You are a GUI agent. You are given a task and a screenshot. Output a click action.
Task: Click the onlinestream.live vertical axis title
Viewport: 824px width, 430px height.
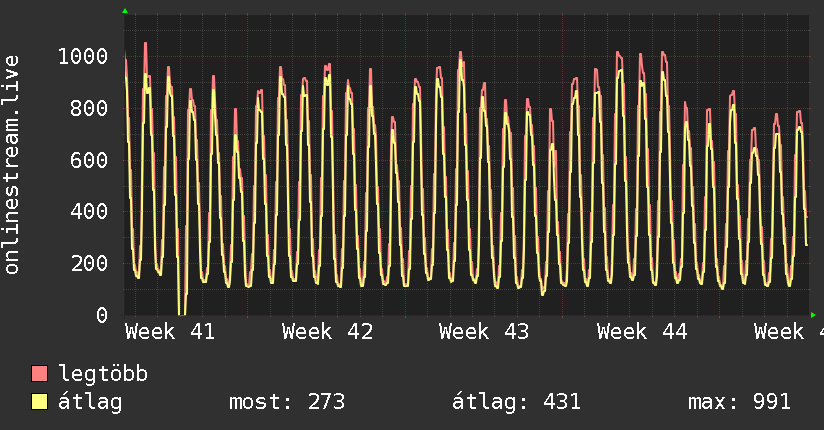pos(11,165)
